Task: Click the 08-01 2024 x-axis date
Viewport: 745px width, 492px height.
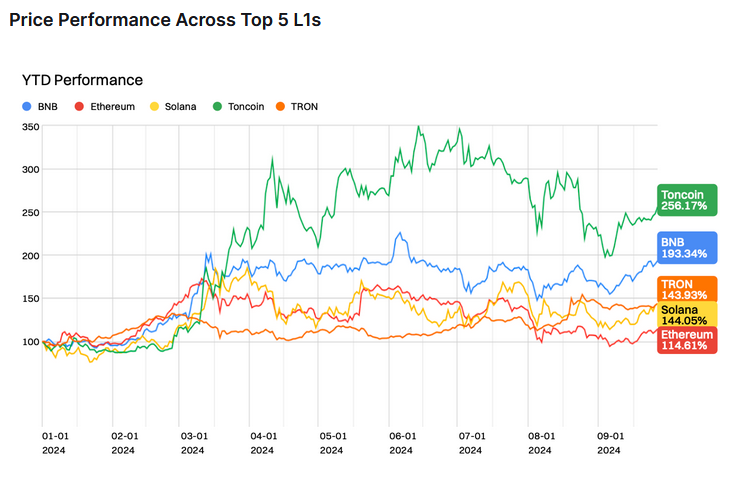Action: point(541,443)
